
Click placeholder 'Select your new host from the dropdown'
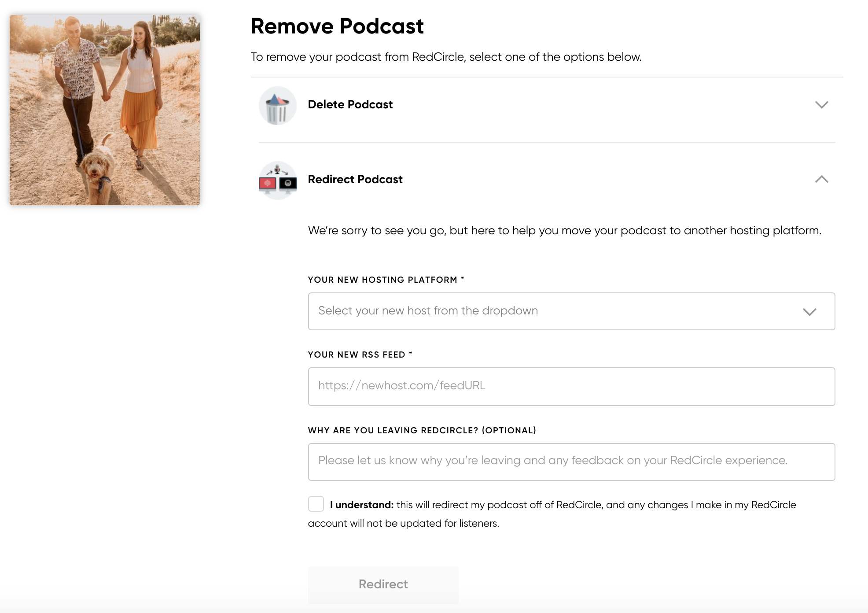pyautogui.click(x=428, y=311)
